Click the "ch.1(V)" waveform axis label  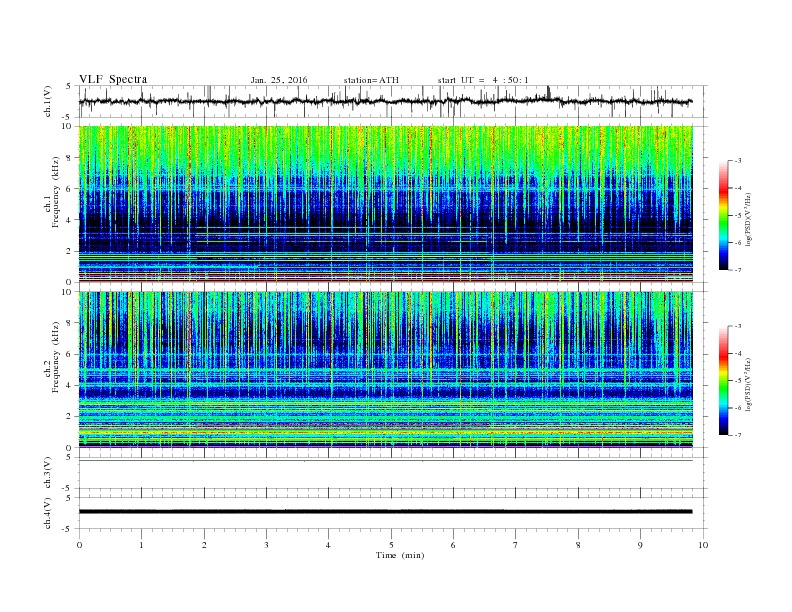(x=48, y=101)
